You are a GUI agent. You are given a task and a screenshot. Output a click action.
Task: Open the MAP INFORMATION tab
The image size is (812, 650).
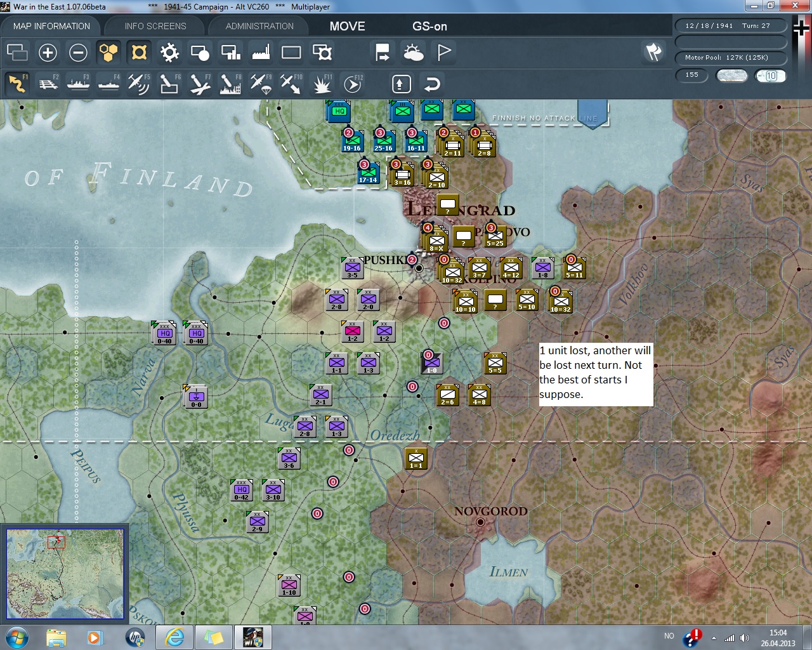[51, 26]
